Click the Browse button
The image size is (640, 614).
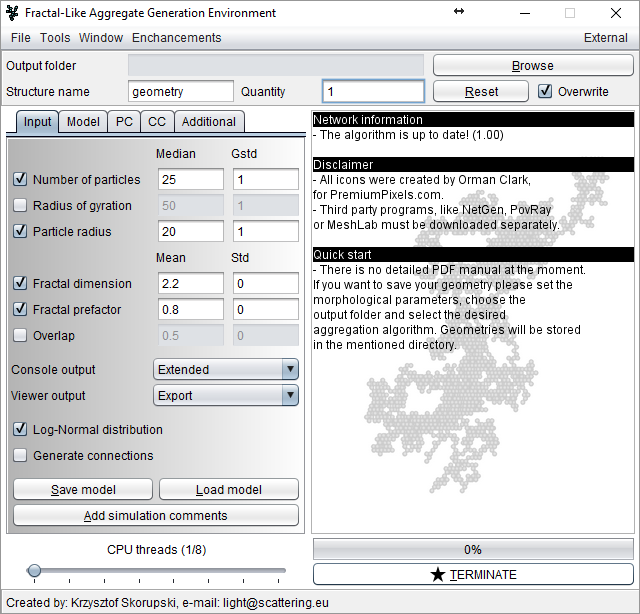pyautogui.click(x=533, y=66)
